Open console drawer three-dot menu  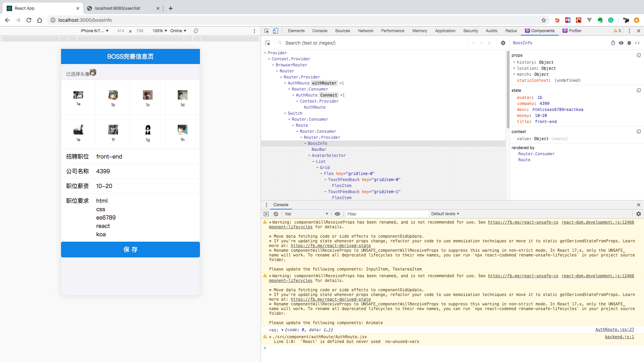[x=267, y=205]
